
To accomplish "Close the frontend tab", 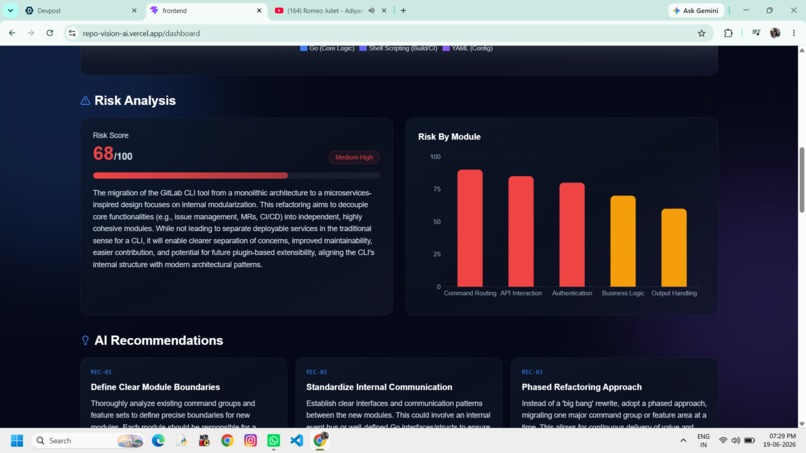I will click(259, 10).
